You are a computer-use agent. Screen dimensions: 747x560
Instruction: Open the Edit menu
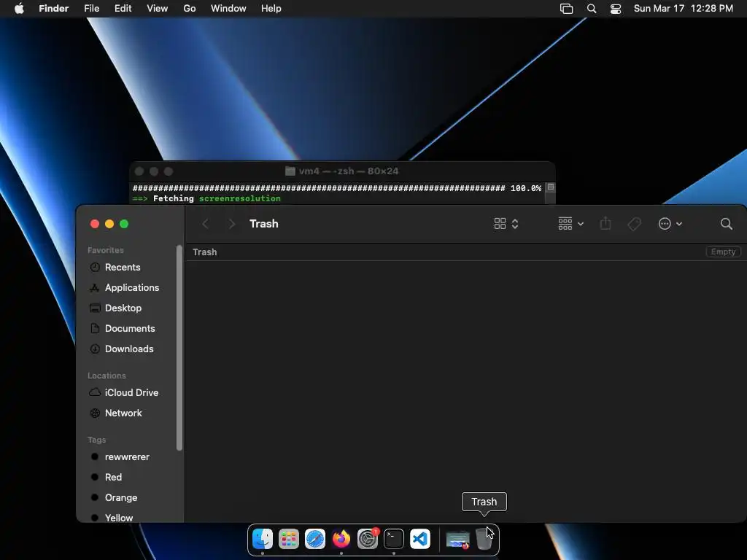point(123,9)
